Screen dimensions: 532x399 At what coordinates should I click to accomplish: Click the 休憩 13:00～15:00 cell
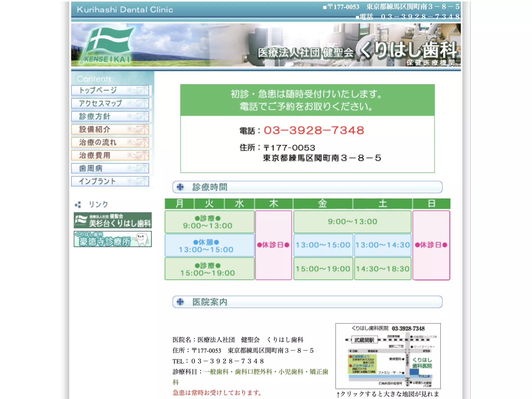coord(209,245)
